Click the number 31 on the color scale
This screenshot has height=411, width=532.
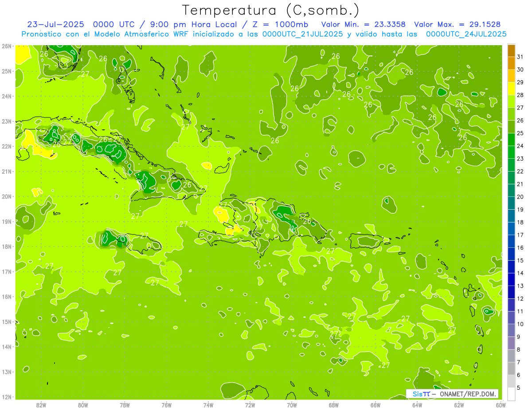[520, 57]
